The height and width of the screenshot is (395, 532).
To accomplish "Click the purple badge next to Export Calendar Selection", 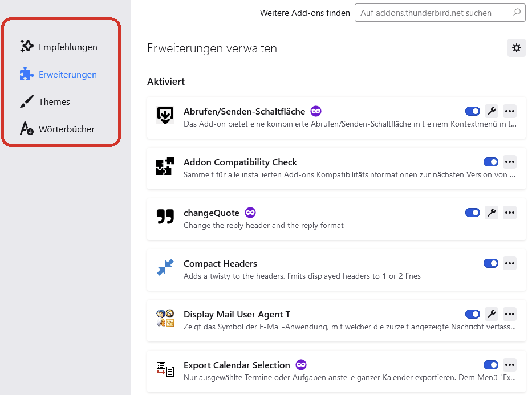I will tap(301, 365).
